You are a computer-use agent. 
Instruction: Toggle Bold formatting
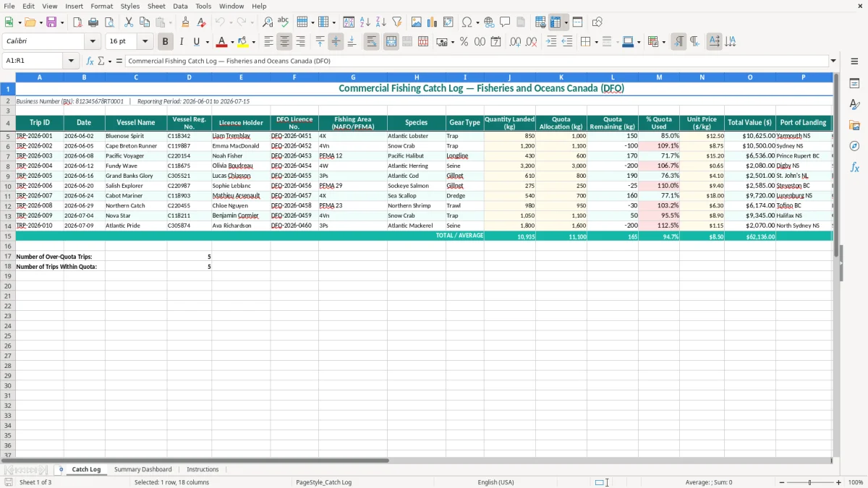tap(165, 42)
